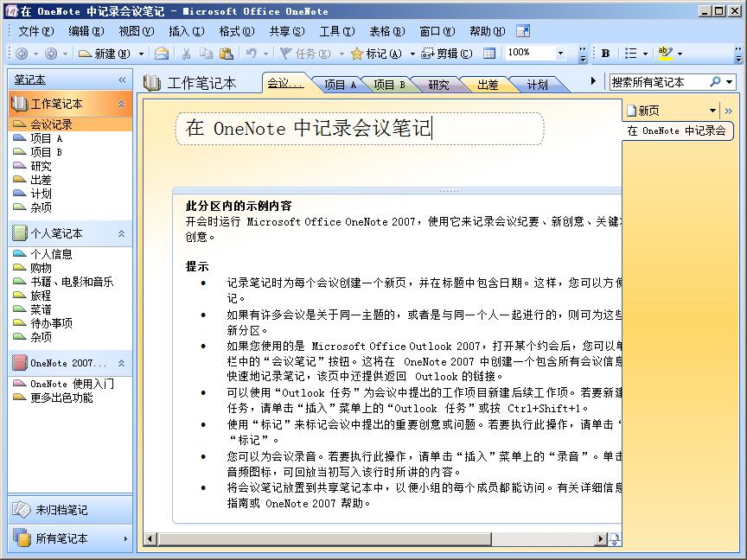This screenshot has height=560, width=747.
Task: Collapse the 个人笔记本 notebook chevron
Action: point(122,233)
